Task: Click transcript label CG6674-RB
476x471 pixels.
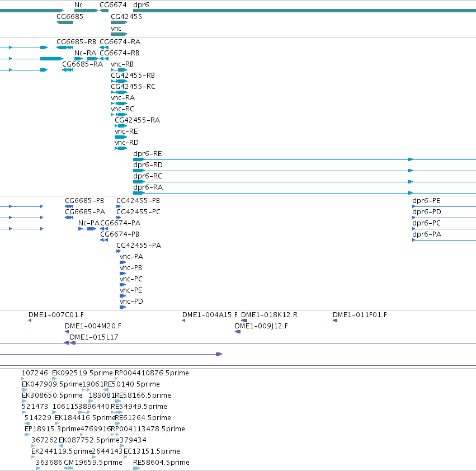Action: pos(119,53)
